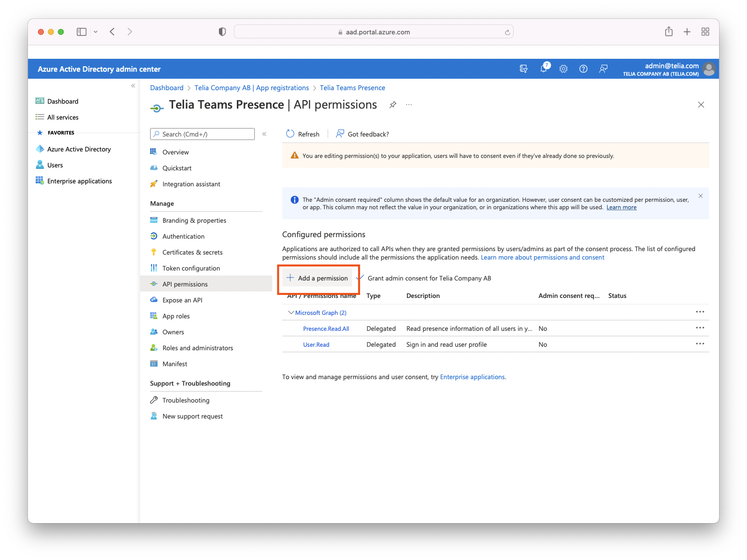This screenshot has width=747, height=560.
Task: Open Learn more about permissions and consent
Action: (x=543, y=258)
